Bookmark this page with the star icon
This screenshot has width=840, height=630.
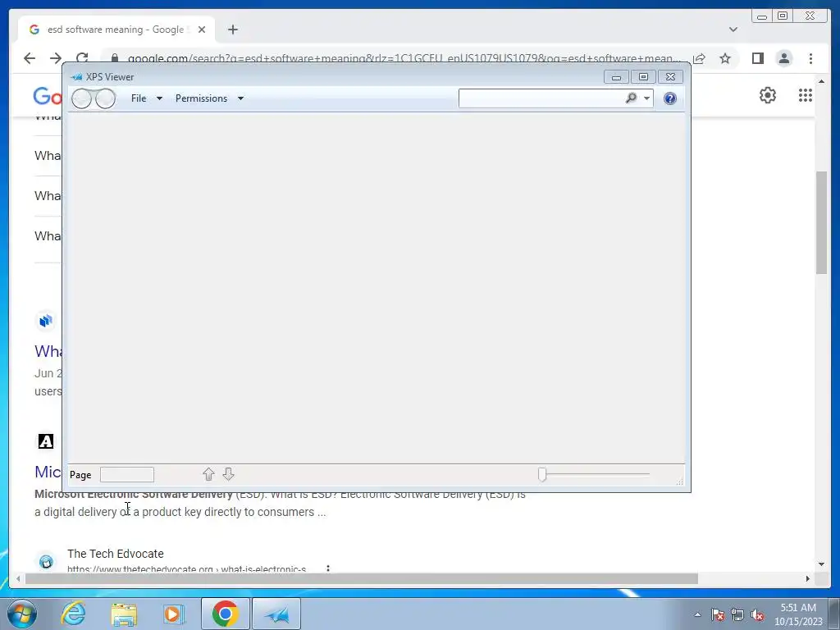tap(725, 58)
